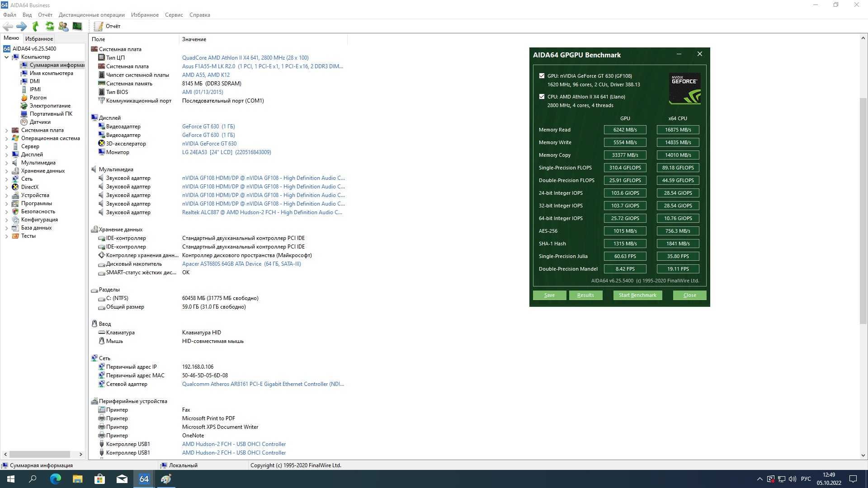Select Имя компьютера in the tree
This screenshot has height=488, width=868.
pyautogui.click(x=51, y=73)
